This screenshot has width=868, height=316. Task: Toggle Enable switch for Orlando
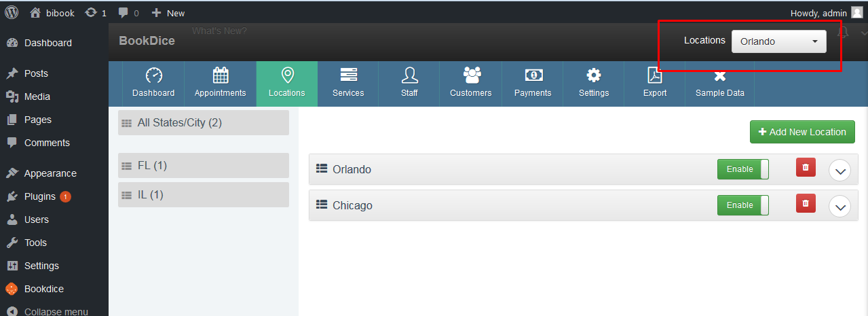(743, 169)
